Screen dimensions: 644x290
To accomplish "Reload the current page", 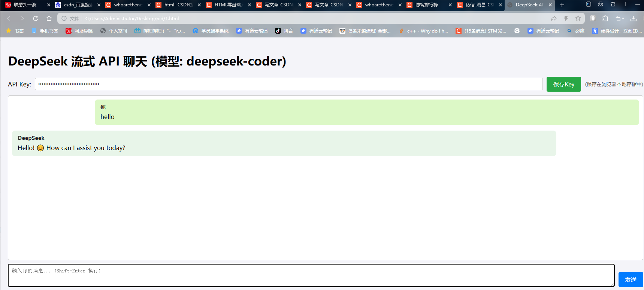I will tap(36, 18).
